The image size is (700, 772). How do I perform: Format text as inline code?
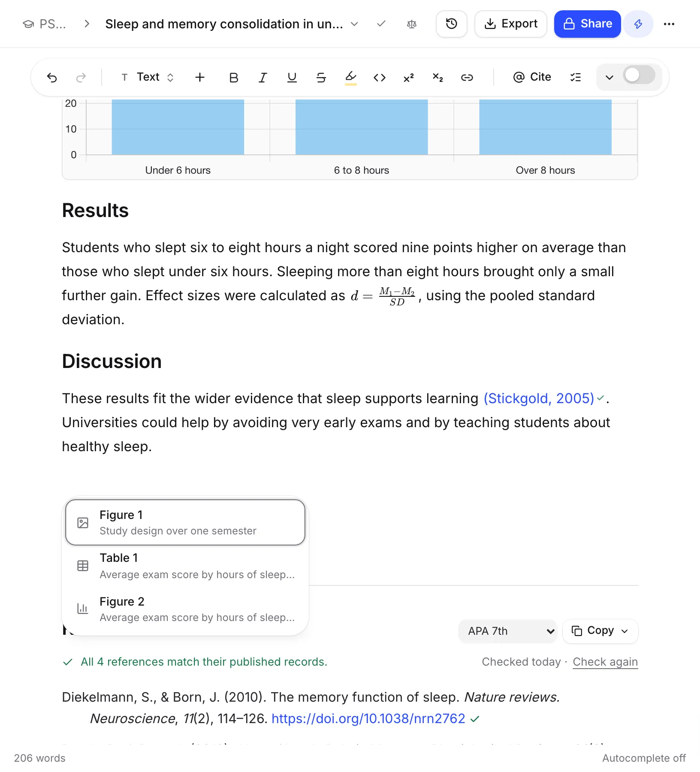tap(380, 78)
